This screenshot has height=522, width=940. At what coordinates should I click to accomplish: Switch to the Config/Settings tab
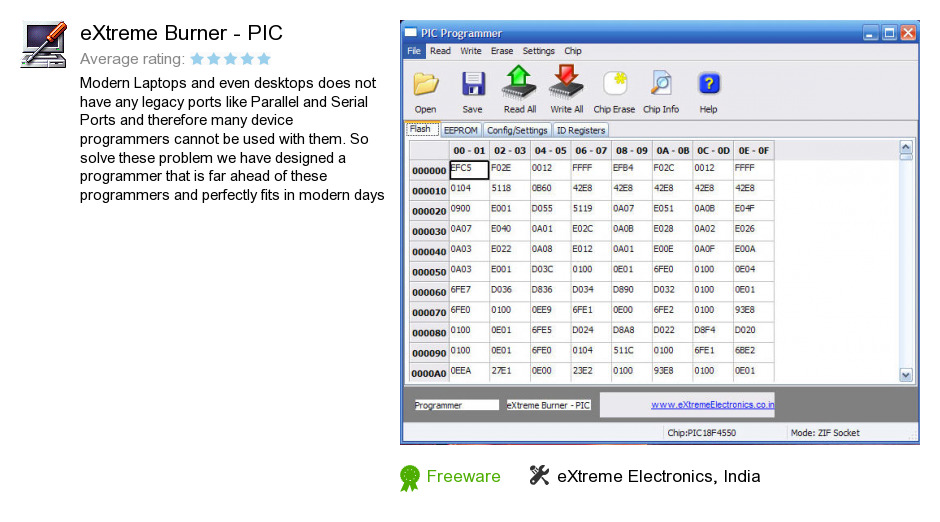[x=517, y=130]
